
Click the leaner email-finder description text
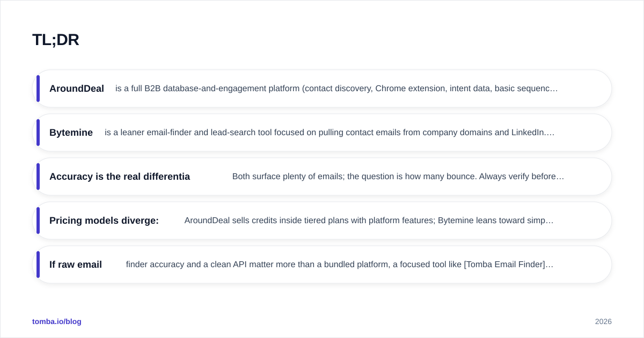[x=330, y=133]
